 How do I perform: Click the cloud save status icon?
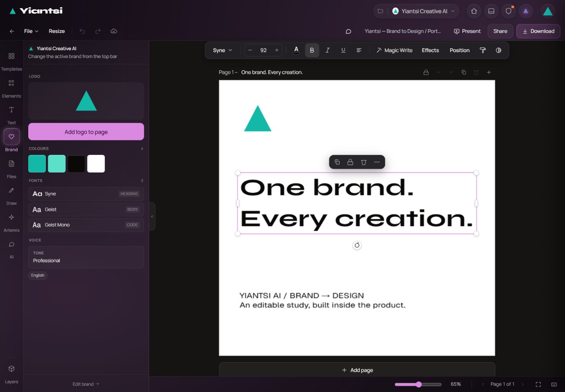click(x=114, y=31)
